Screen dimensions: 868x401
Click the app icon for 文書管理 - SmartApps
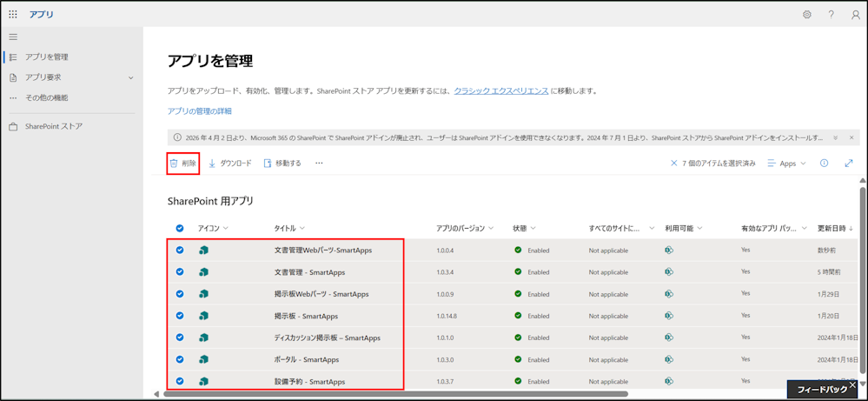[x=203, y=272]
